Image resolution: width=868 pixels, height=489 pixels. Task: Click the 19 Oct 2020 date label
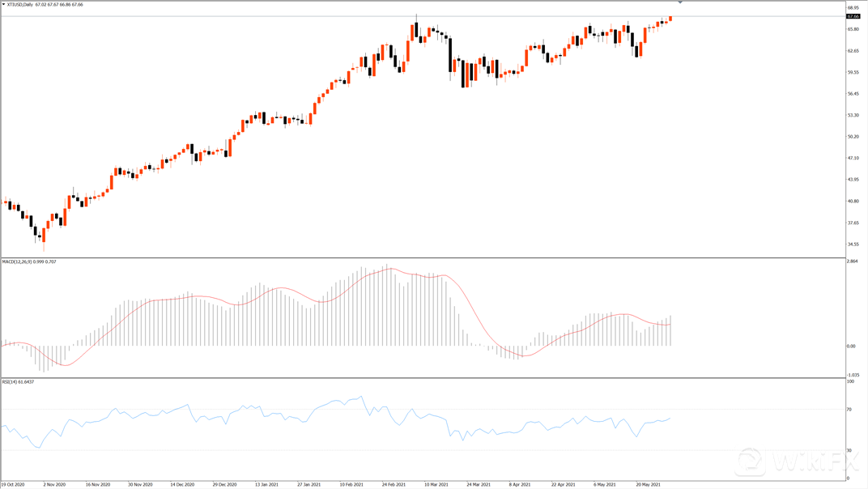coord(14,484)
